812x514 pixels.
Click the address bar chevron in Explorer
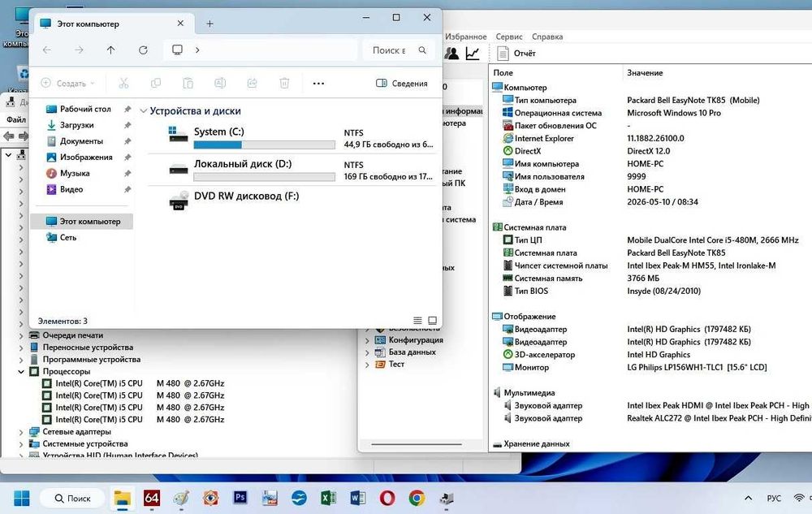point(197,50)
